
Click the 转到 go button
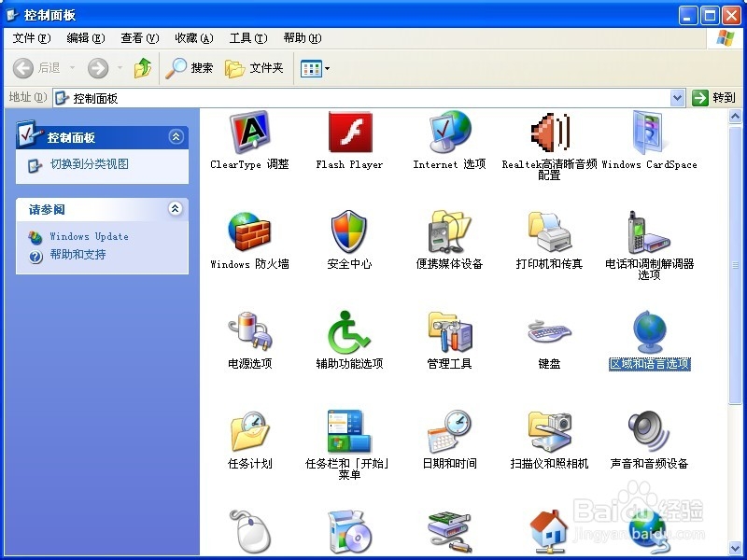(713, 98)
